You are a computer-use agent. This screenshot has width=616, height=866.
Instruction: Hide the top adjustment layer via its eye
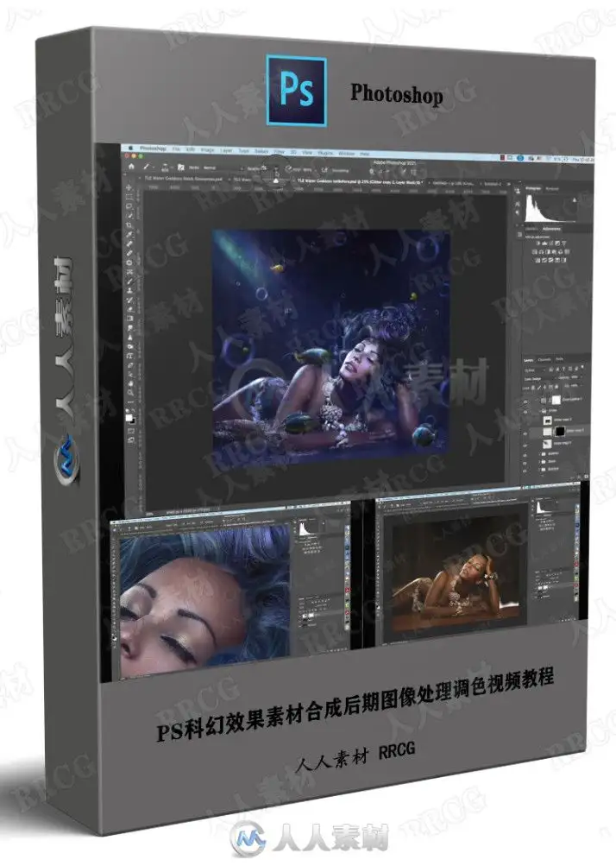pos(525,402)
